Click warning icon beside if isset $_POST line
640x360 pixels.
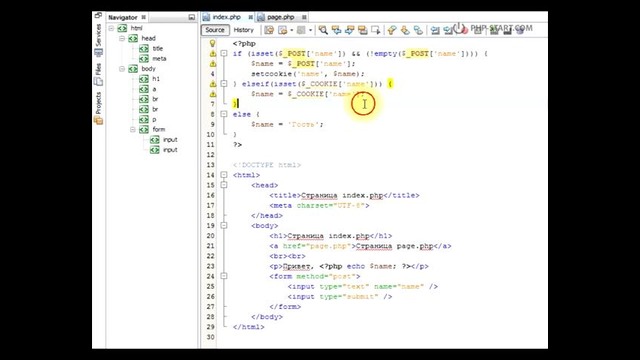(x=213, y=53)
